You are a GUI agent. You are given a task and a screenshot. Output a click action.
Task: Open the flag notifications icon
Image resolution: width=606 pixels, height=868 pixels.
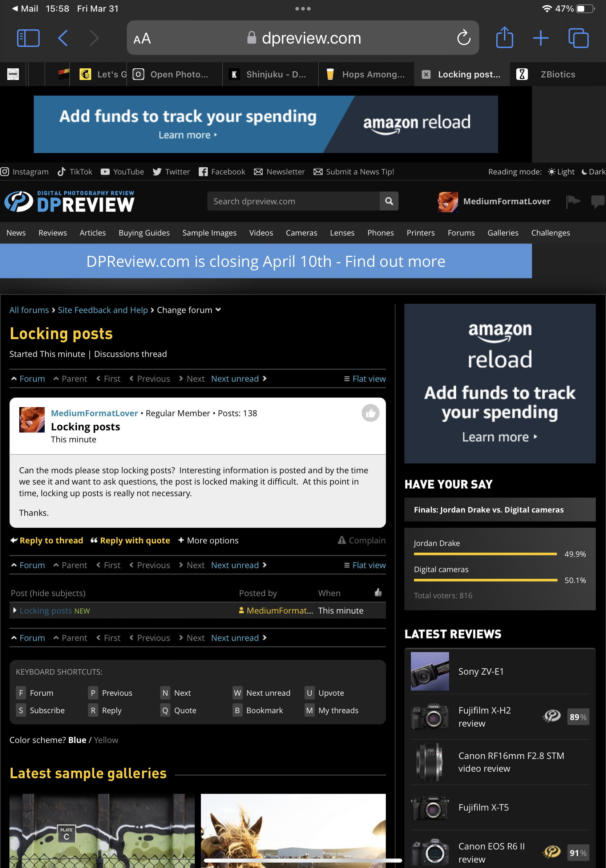(x=573, y=201)
